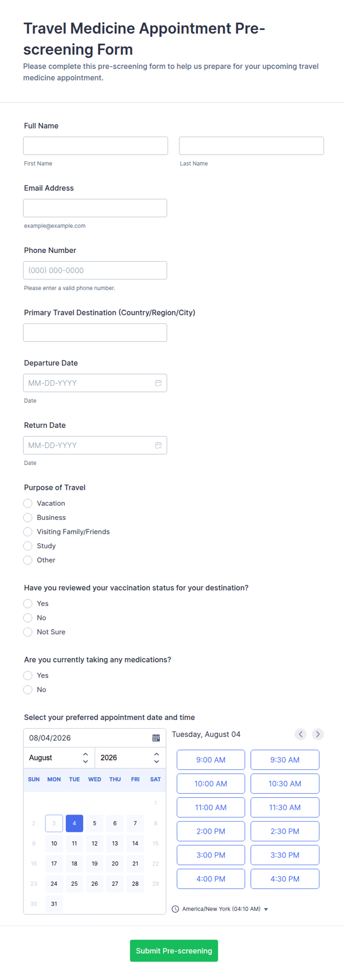The width and height of the screenshot is (344, 980).
Task: Focus the Primary Travel Destination field
Action: (95, 332)
